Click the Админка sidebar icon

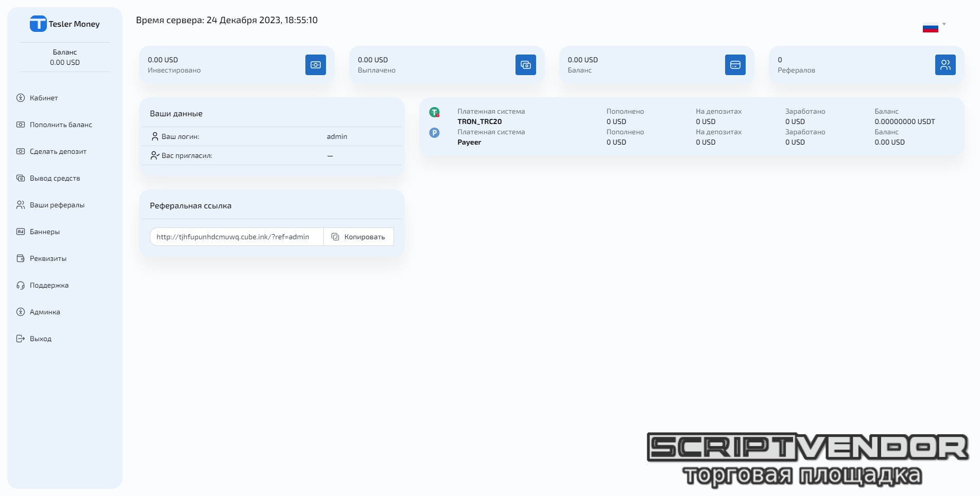pyautogui.click(x=21, y=312)
